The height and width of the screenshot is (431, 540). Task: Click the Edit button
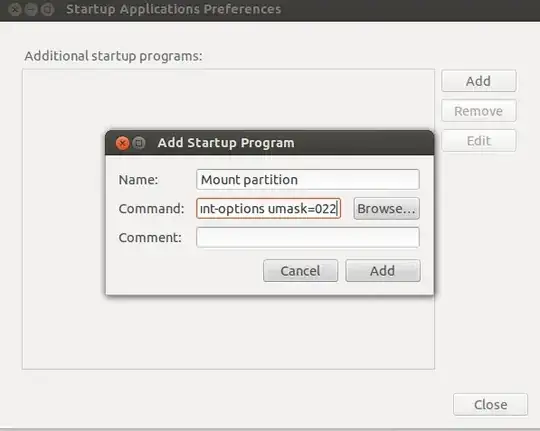(x=479, y=141)
